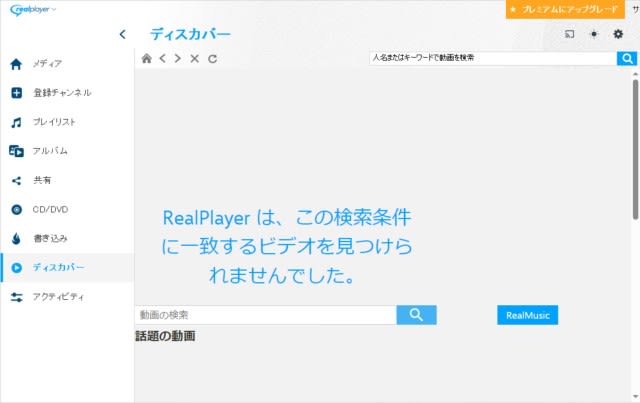Open 登録チャンネル plus icon
The width and height of the screenshot is (640, 403).
pyautogui.click(x=16, y=93)
